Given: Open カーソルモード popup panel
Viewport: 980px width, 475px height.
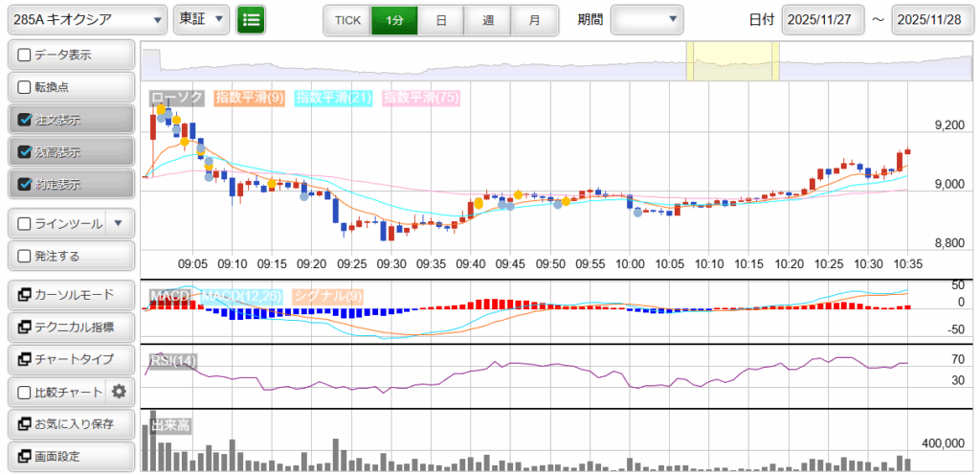Looking at the screenshot, I should coord(71,294).
